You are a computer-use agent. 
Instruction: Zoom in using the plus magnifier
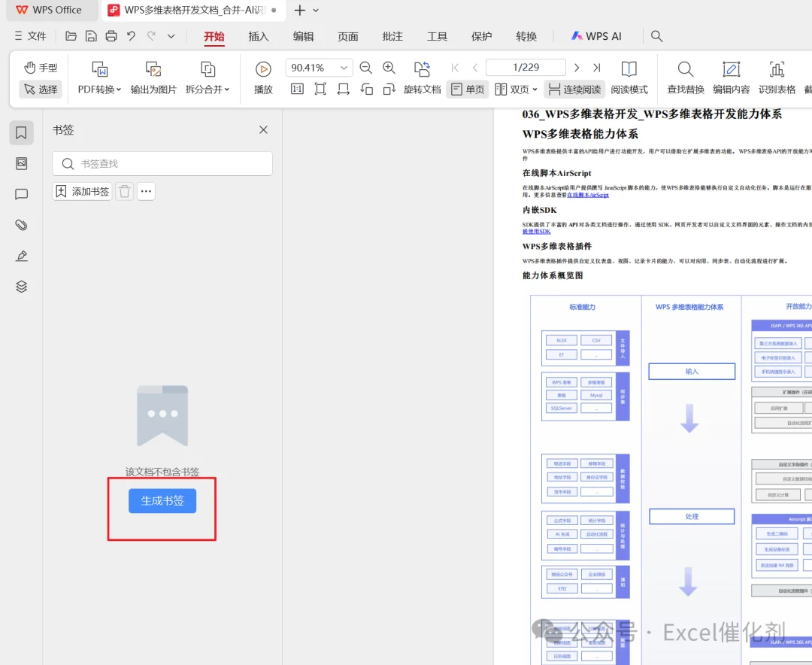pyautogui.click(x=389, y=68)
